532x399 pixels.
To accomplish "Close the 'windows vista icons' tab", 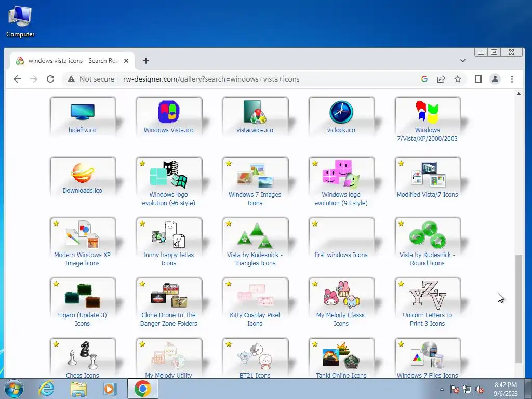I will (126, 61).
